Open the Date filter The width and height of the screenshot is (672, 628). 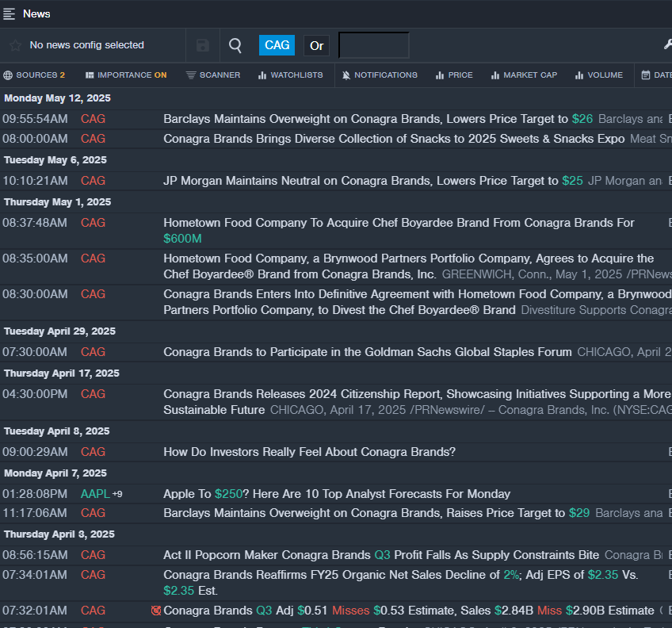point(657,75)
